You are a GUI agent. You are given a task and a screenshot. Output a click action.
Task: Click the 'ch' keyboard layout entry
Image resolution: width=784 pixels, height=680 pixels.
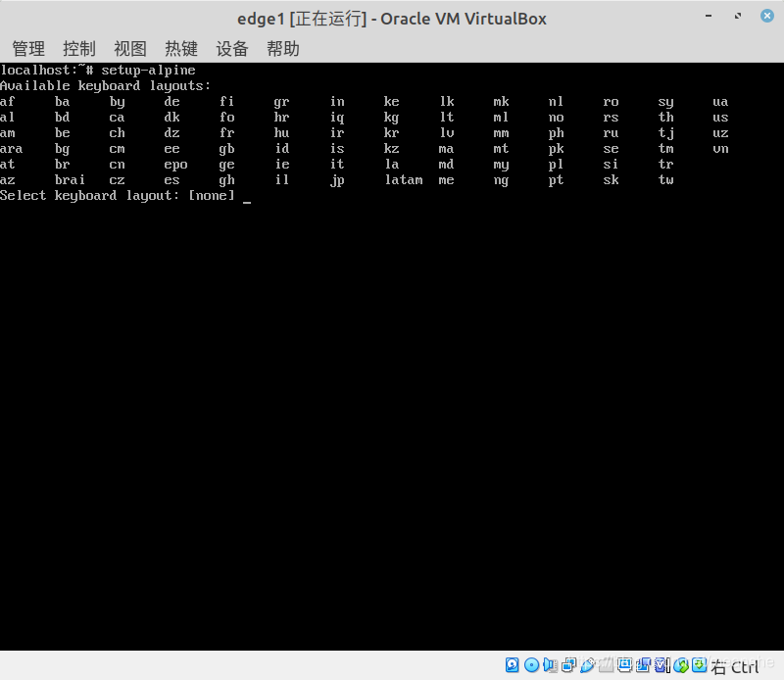117,133
